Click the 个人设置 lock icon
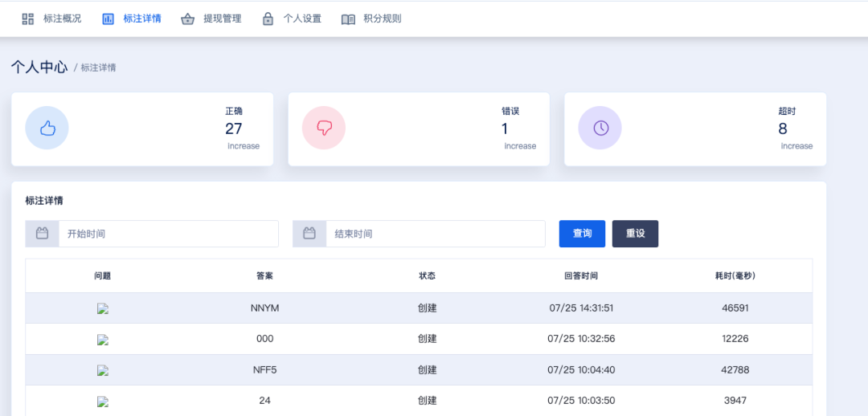The height and width of the screenshot is (416, 868). pos(268,18)
